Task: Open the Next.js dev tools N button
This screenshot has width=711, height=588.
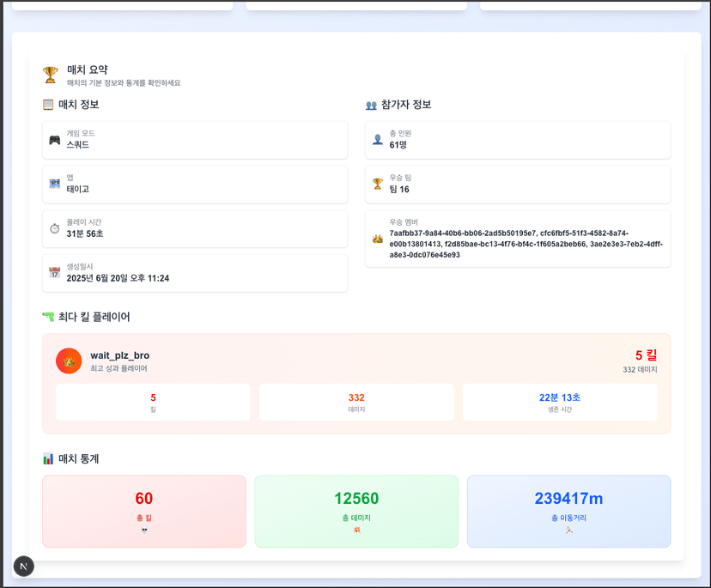Action: coord(24,566)
